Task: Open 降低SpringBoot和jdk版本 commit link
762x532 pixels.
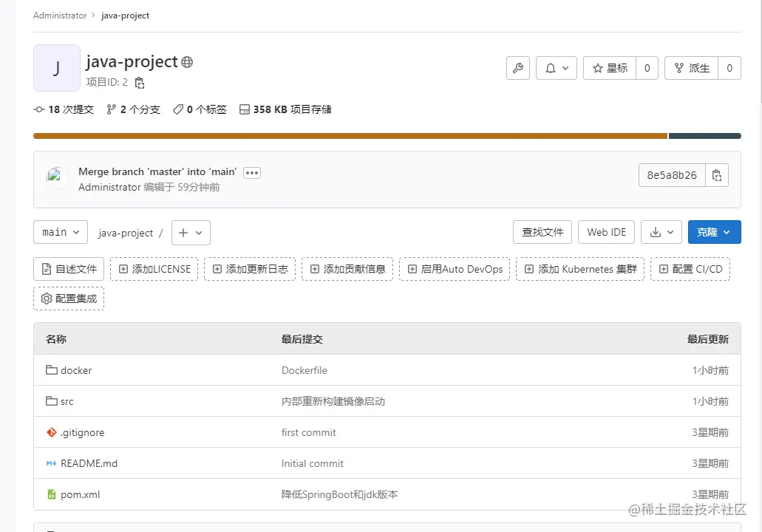Action: click(340, 494)
